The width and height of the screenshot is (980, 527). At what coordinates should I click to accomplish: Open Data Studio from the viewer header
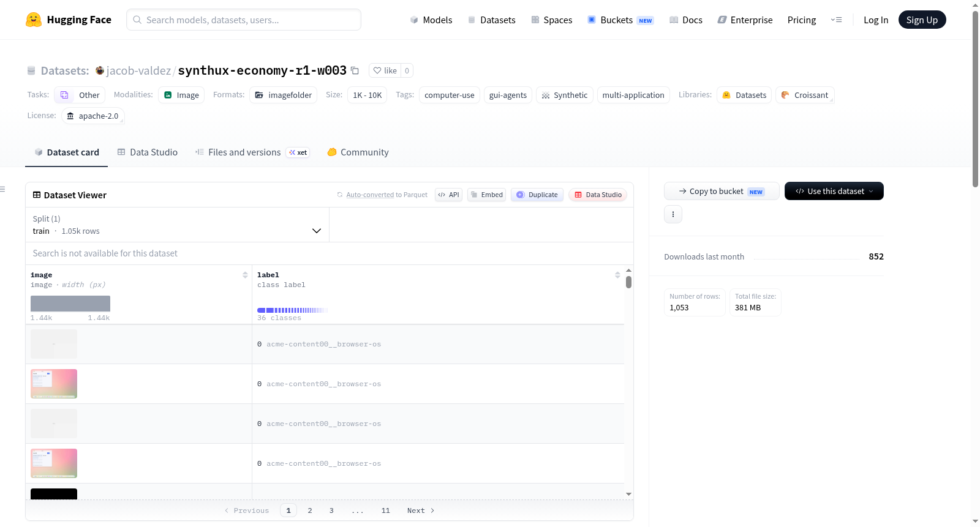598,195
